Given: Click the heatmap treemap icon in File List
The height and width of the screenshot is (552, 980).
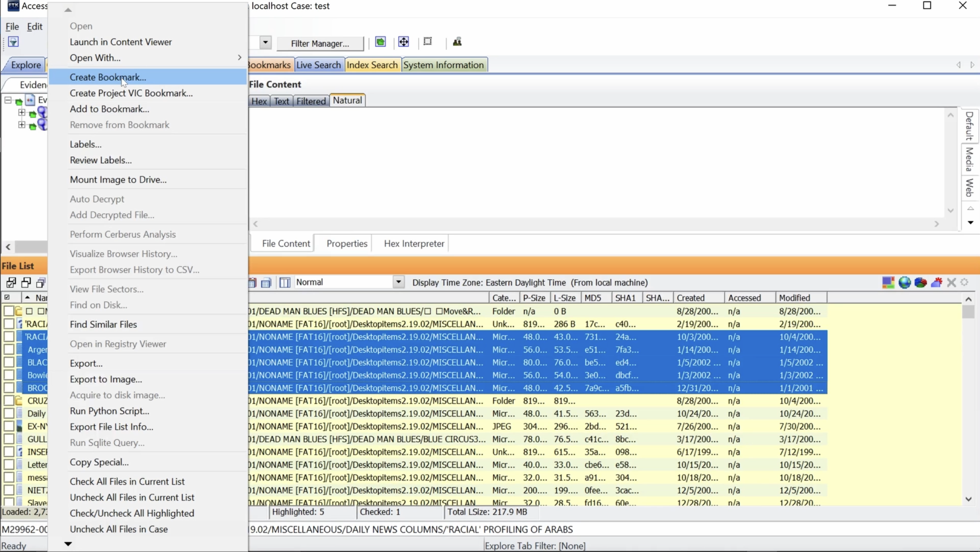Looking at the screenshot, I should coord(888,283).
